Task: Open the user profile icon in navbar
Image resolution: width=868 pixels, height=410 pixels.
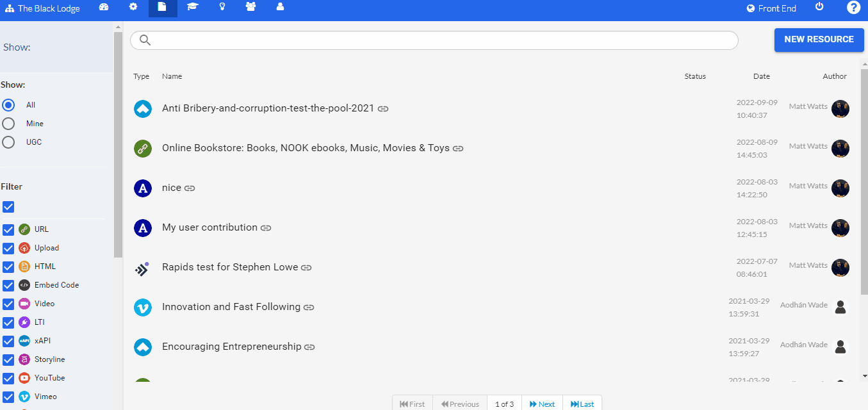Action: coord(280,8)
